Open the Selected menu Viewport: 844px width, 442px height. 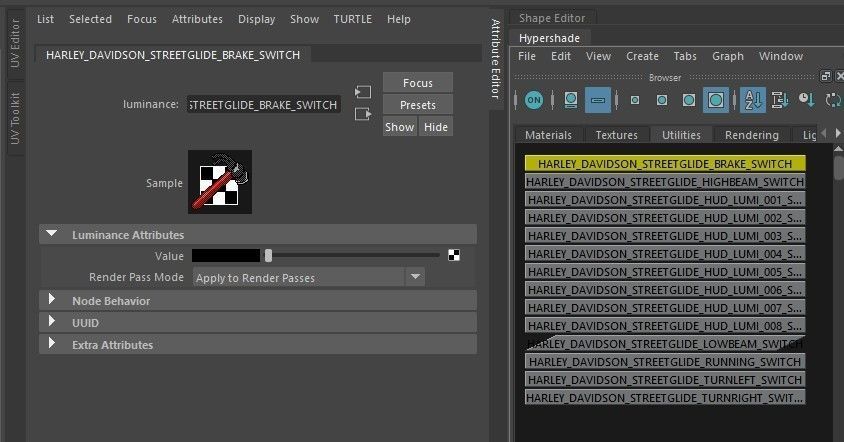(90, 19)
